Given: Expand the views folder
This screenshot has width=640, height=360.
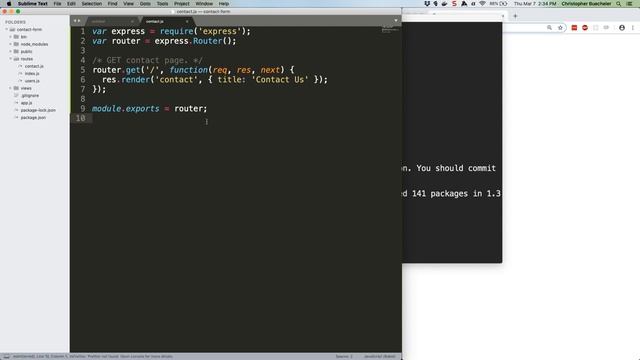Looking at the screenshot, I should 11,88.
